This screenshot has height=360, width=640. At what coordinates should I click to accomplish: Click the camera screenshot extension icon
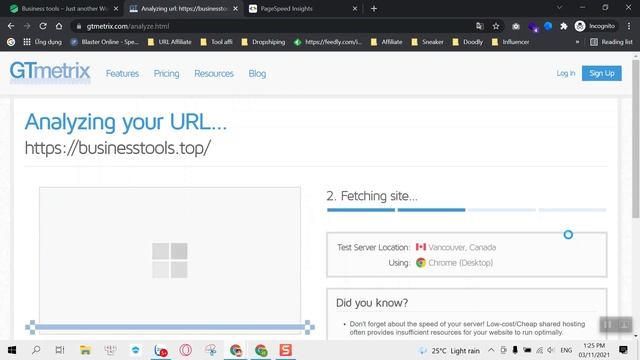pos(516,26)
